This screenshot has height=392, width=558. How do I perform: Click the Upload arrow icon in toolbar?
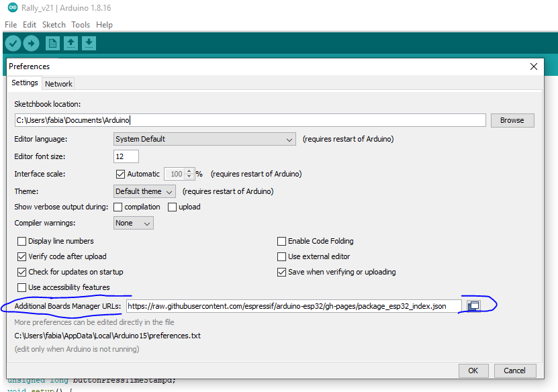coord(32,44)
